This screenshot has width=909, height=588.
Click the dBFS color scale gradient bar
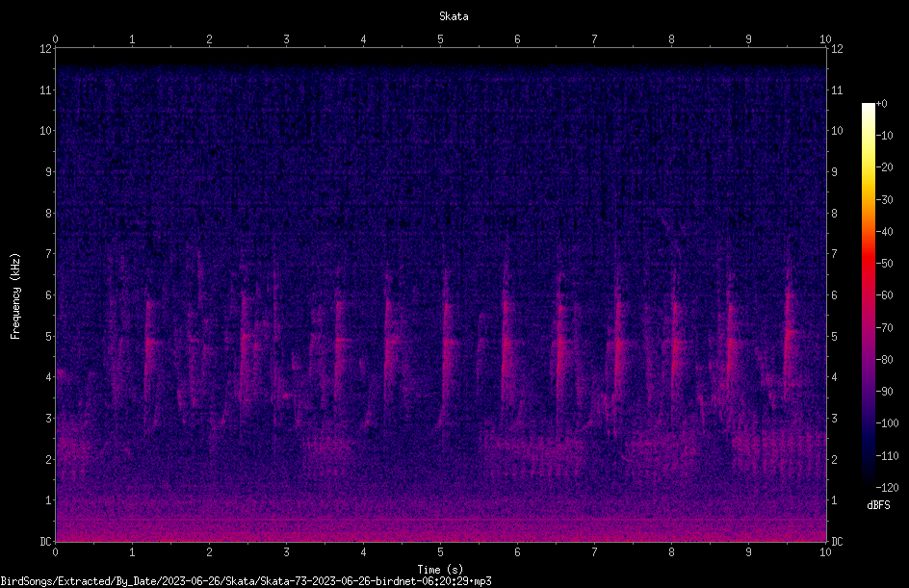pyautogui.click(x=868, y=294)
